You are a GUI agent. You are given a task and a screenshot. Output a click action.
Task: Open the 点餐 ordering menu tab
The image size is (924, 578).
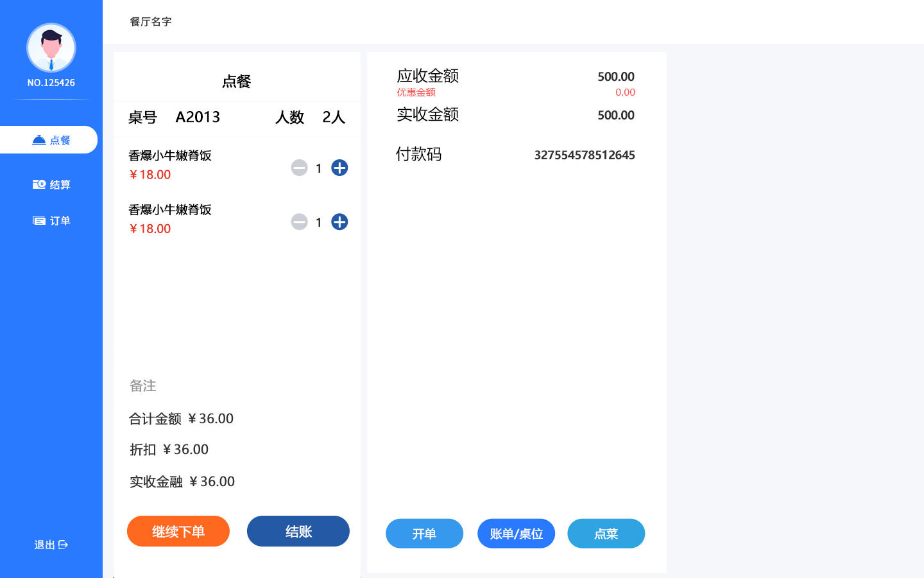50,140
